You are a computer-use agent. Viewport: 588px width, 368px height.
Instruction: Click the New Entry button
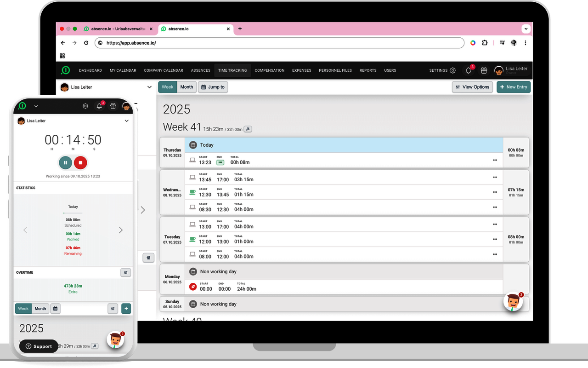(x=514, y=87)
